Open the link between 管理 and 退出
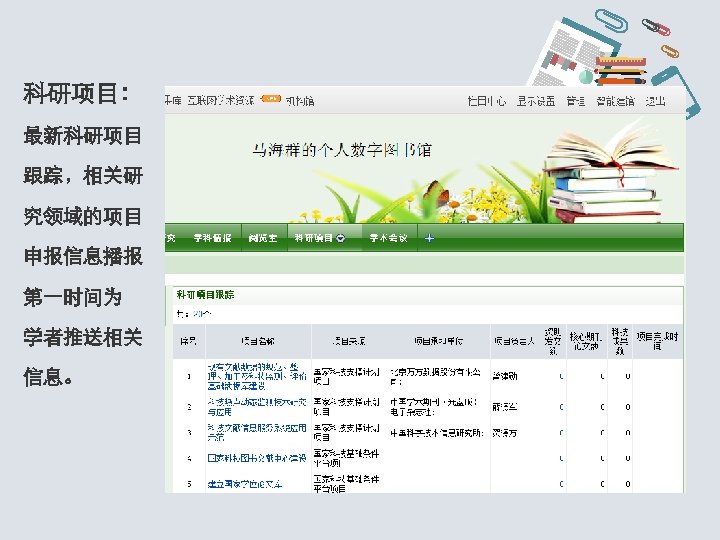This screenshot has width=720, height=540. click(x=615, y=101)
